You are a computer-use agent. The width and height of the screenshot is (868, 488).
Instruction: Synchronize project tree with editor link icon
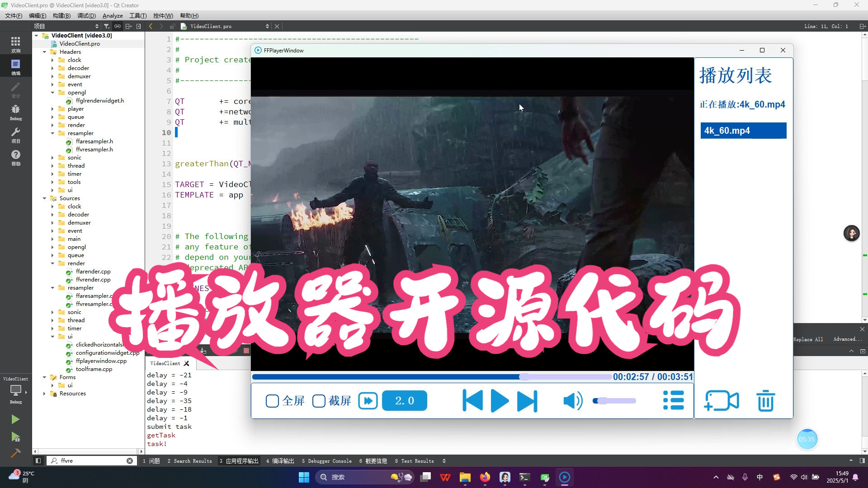pyautogui.click(x=118, y=26)
